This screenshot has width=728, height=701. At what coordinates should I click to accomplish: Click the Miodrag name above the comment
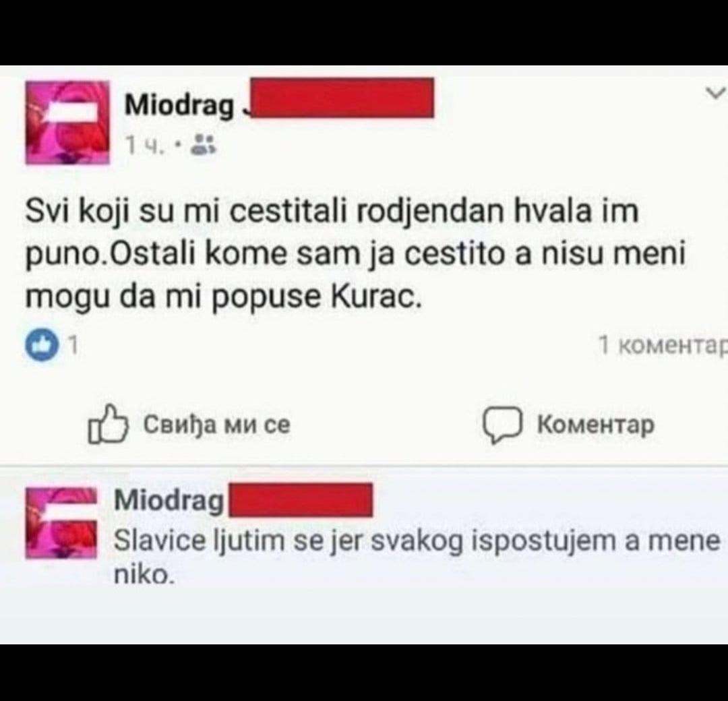coord(169,501)
